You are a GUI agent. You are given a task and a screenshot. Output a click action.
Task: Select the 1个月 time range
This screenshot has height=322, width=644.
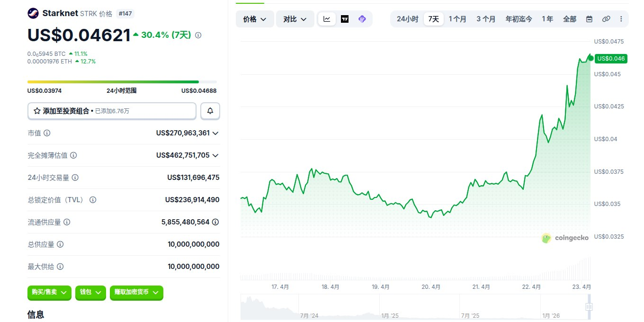[457, 19]
